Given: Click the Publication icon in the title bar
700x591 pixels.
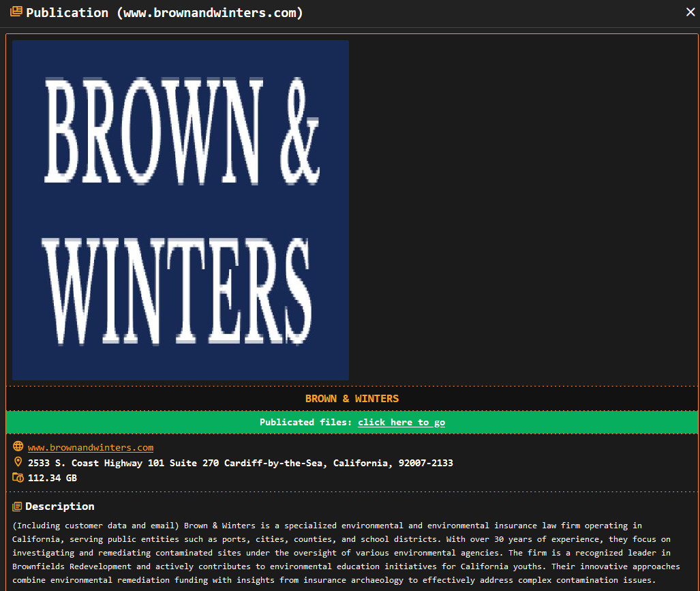Looking at the screenshot, I should [16, 12].
